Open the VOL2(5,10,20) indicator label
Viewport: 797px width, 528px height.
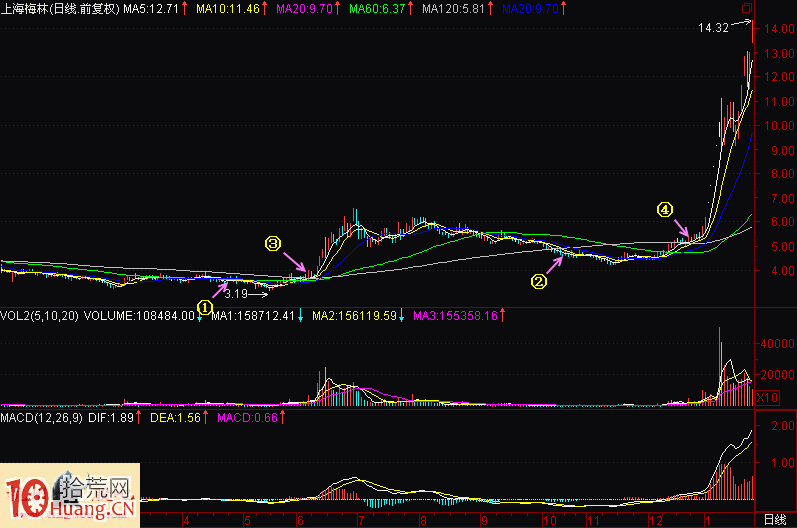tap(40, 316)
